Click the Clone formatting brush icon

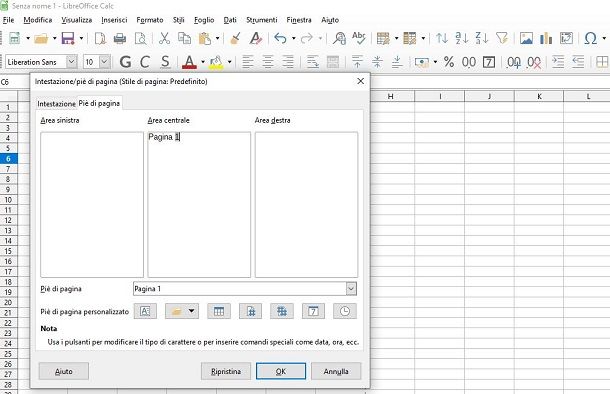[235, 38]
